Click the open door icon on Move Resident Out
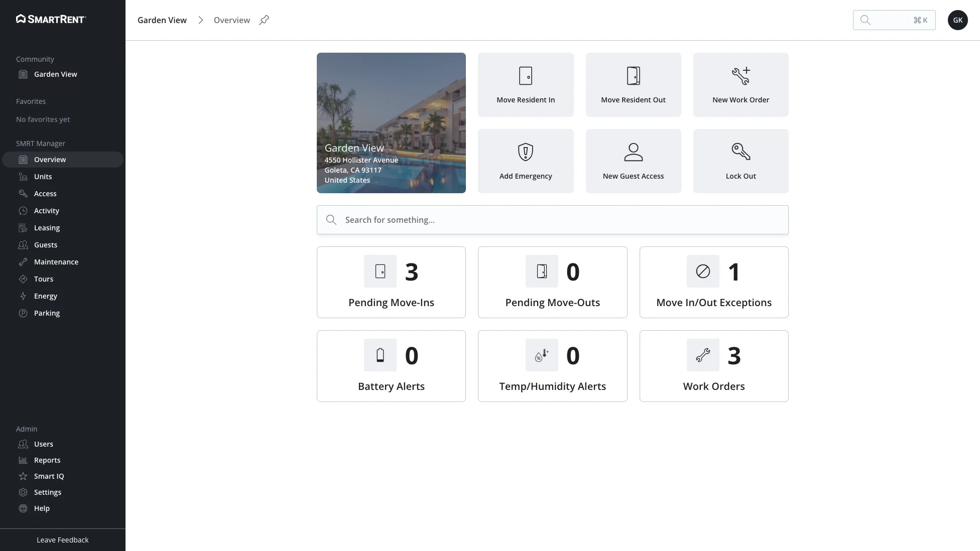 click(x=633, y=76)
